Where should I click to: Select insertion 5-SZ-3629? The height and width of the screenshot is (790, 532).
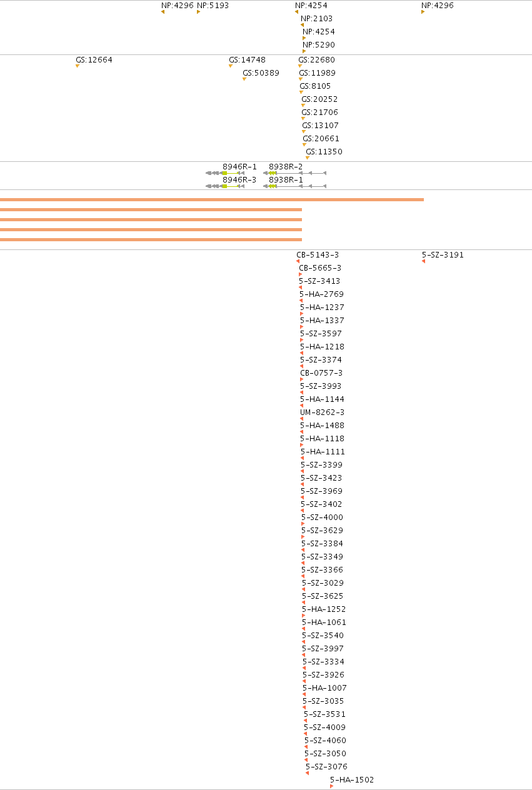point(322,531)
